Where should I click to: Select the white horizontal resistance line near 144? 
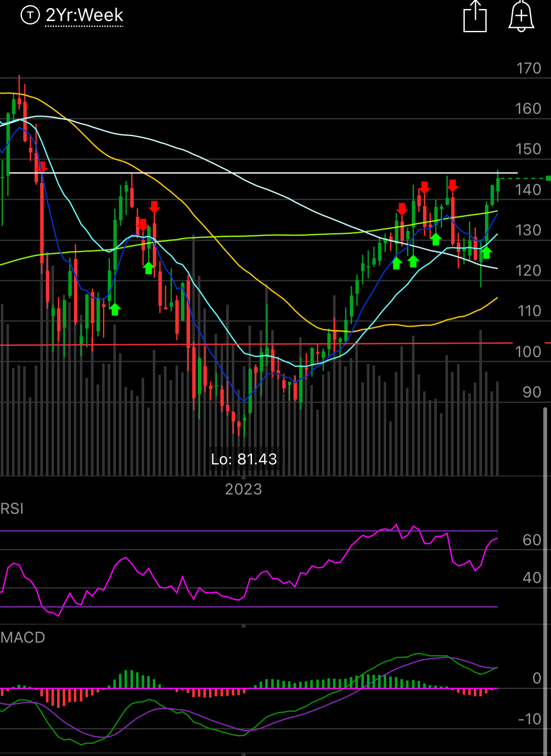[x=263, y=173]
